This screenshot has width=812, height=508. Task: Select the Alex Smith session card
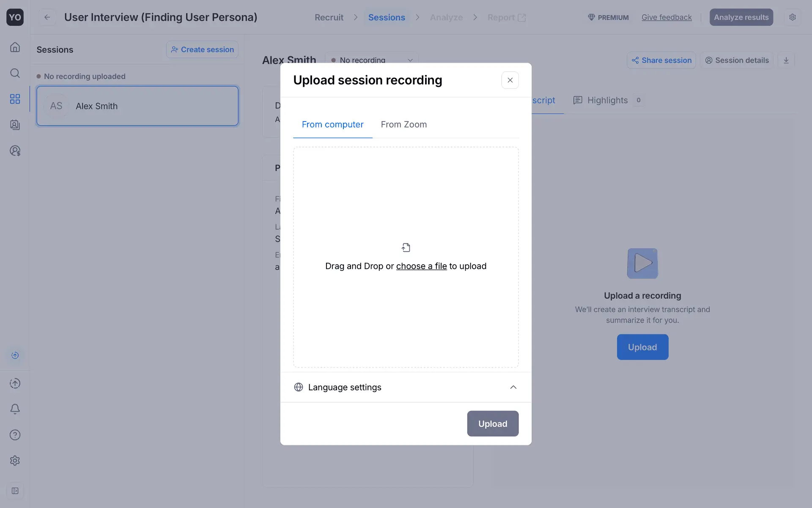(x=137, y=106)
